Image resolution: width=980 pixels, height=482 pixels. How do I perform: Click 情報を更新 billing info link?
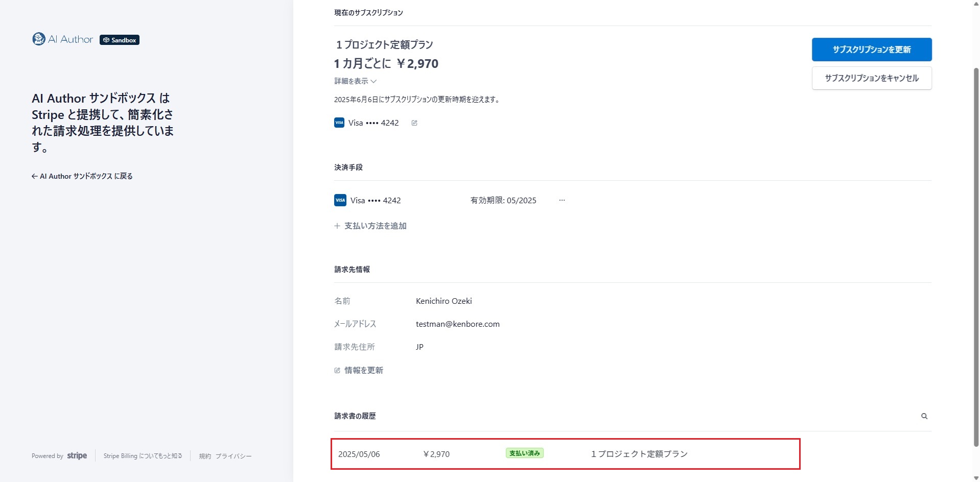pos(363,370)
